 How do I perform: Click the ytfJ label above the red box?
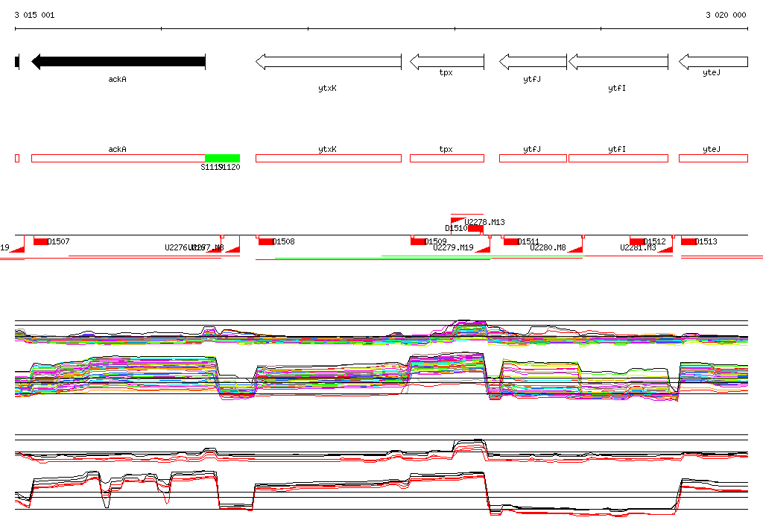(532, 150)
